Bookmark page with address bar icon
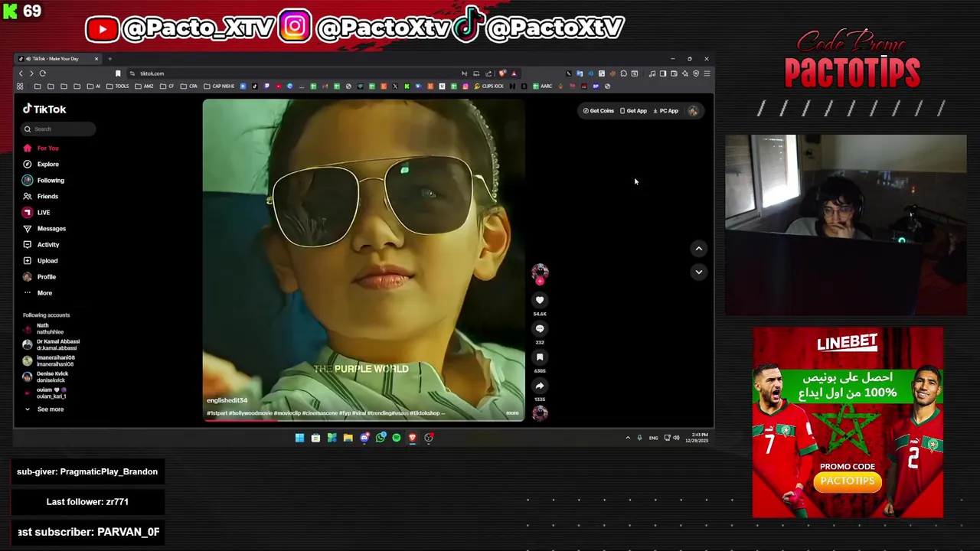980x551 pixels. pyautogui.click(x=118, y=73)
